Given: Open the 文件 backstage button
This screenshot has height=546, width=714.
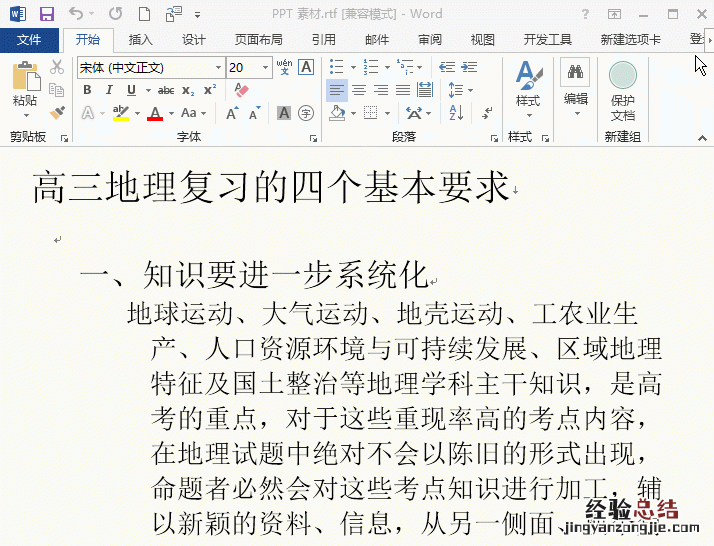Looking at the screenshot, I should (29, 40).
